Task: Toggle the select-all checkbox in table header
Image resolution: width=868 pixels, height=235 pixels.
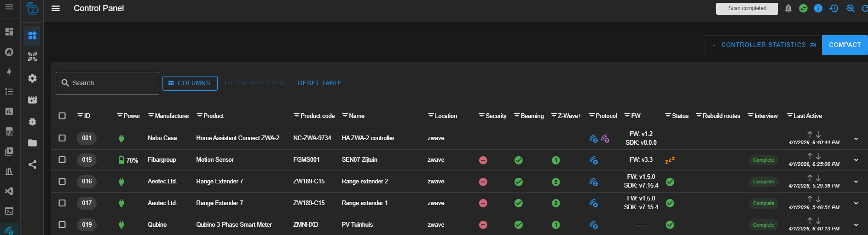Action: 62,116
